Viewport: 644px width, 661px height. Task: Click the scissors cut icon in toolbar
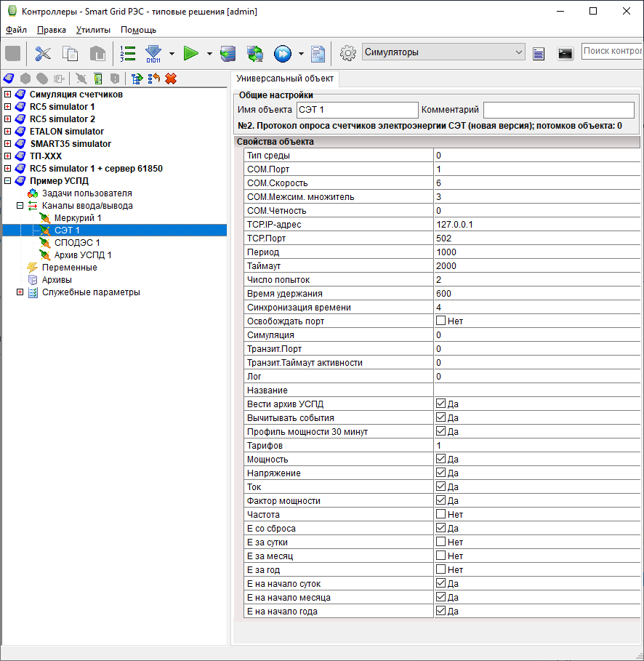(44, 53)
